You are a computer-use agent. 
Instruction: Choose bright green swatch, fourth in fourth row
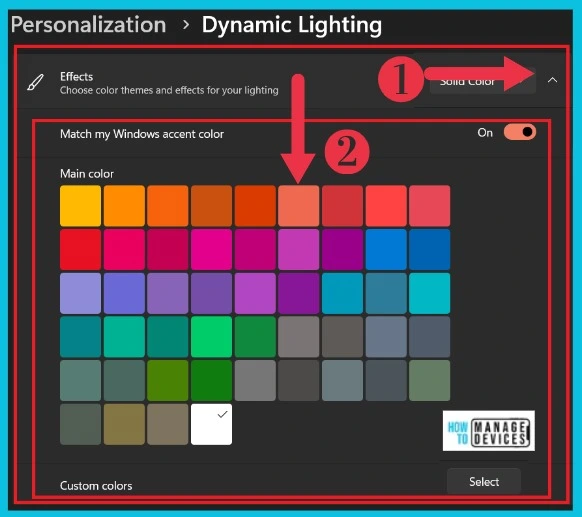(x=211, y=337)
